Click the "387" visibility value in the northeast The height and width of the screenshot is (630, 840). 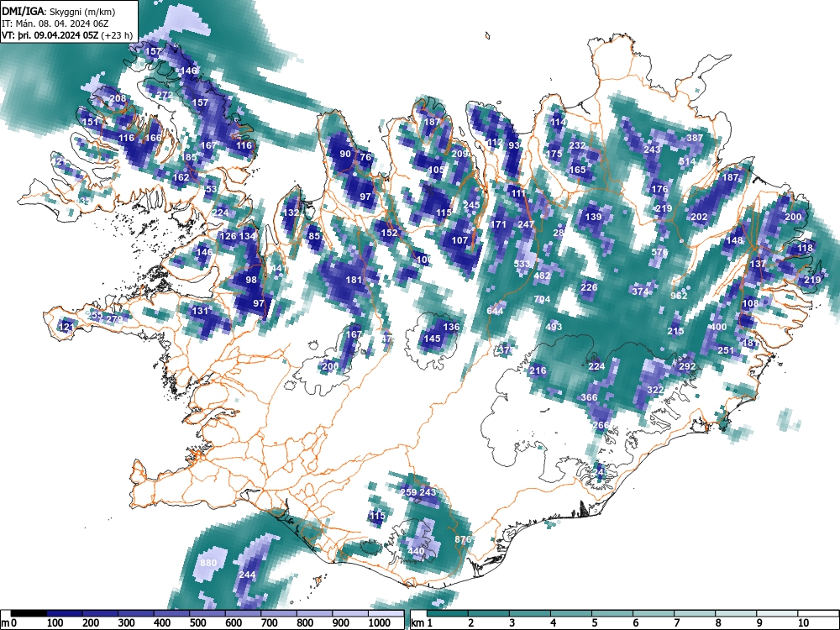tap(695, 138)
